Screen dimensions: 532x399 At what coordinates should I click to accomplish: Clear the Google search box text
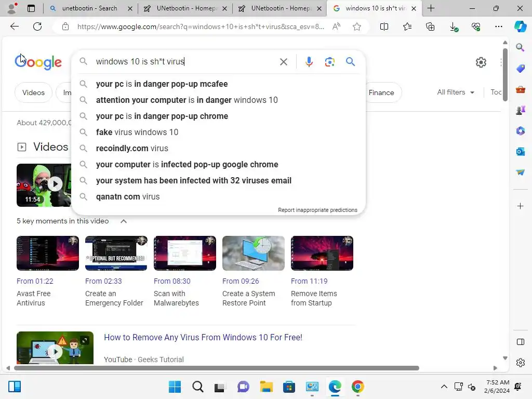tap(283, 62)
